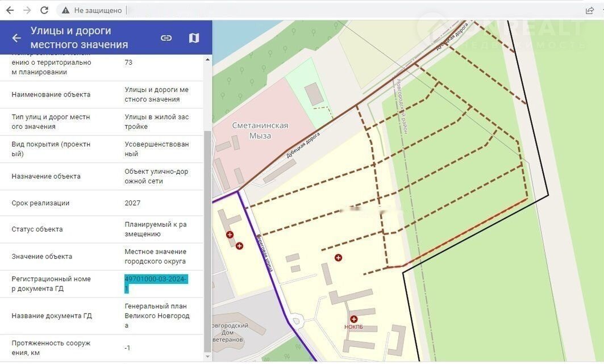Reload the page
The height and width of the screenshot is (364, 604).
pyautogui.click(x=44, y=10)
